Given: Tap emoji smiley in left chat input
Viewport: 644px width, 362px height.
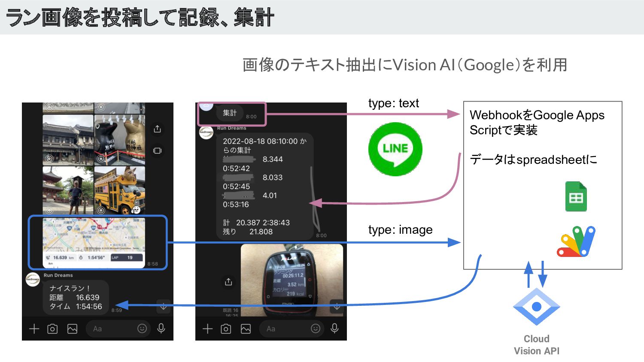Looking at the screenshot, I should click(x=142, y=329).
